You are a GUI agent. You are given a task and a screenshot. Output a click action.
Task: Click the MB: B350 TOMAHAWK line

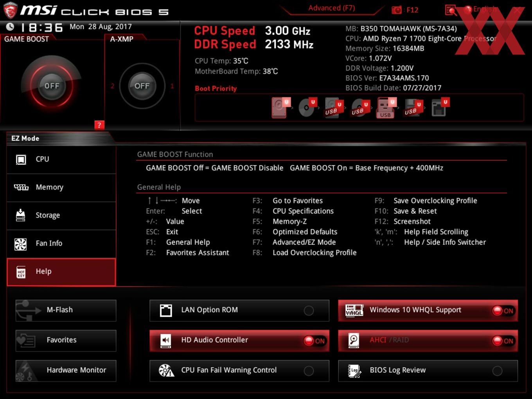pos(401,29)
